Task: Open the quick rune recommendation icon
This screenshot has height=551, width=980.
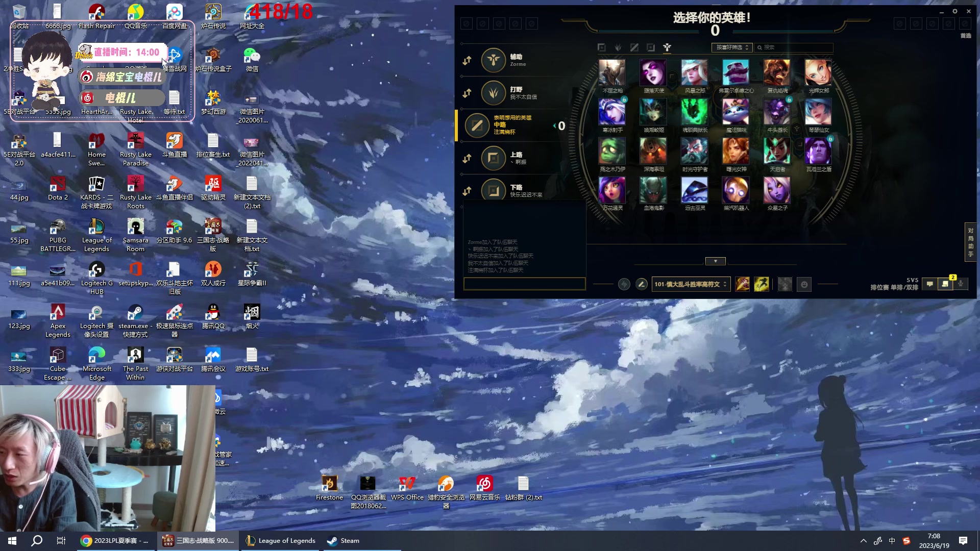Action: [624, 284]
